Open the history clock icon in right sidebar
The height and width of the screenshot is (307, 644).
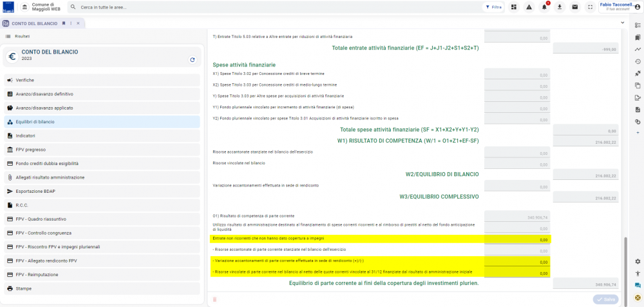[x=638, y=62]
